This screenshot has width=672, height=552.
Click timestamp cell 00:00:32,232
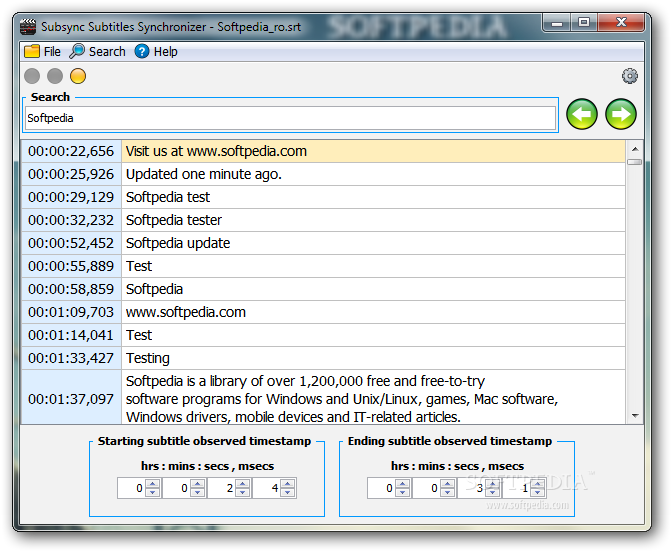[x=71, y=220]
